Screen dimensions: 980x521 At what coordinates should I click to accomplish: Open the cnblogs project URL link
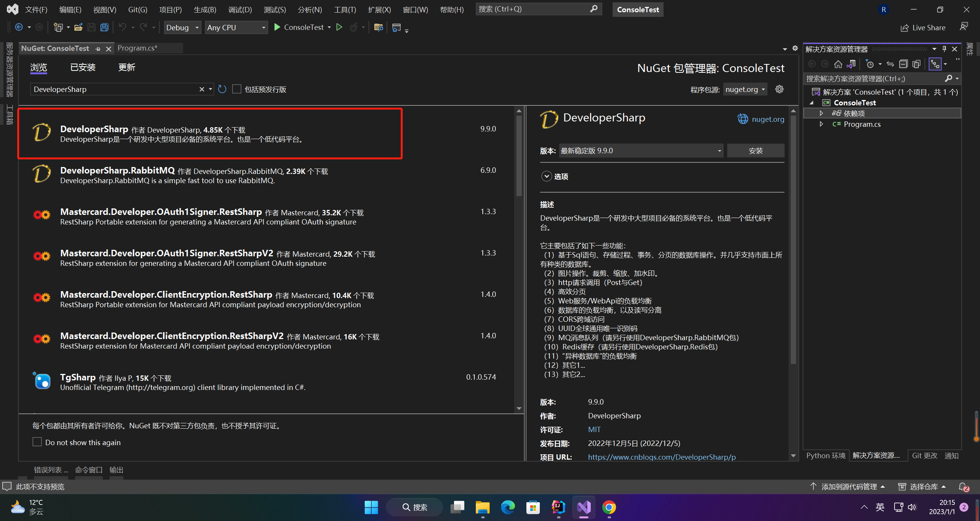[662, 457]
